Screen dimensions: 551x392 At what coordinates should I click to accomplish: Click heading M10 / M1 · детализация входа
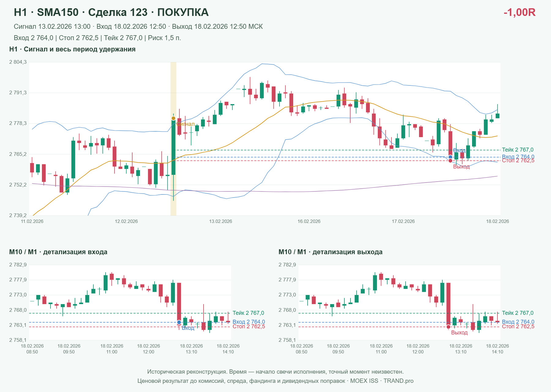[58, 252]
